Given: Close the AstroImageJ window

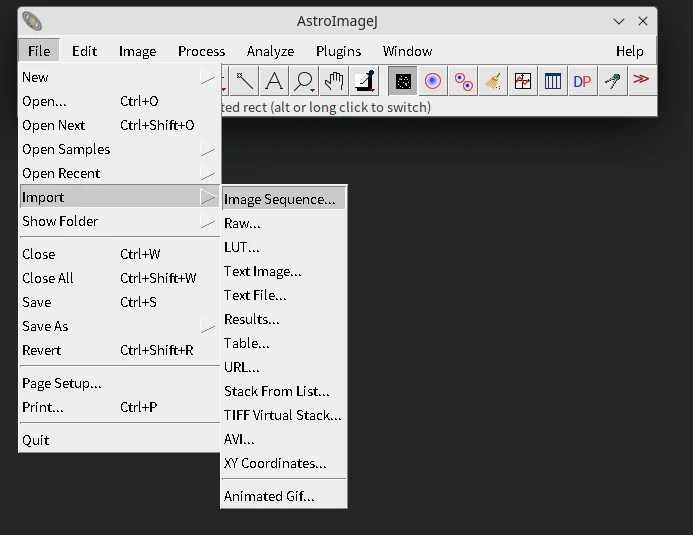Looking at the screenshot, I should [x=643, y=21].
